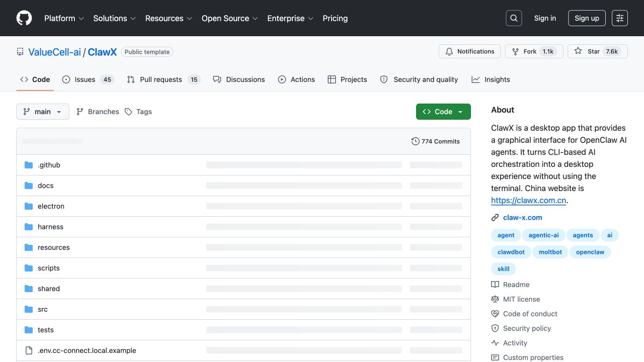Click the moltbot topic tag
Screen dimensions: 644x362
pyautogui.click(x=550, y=252)
